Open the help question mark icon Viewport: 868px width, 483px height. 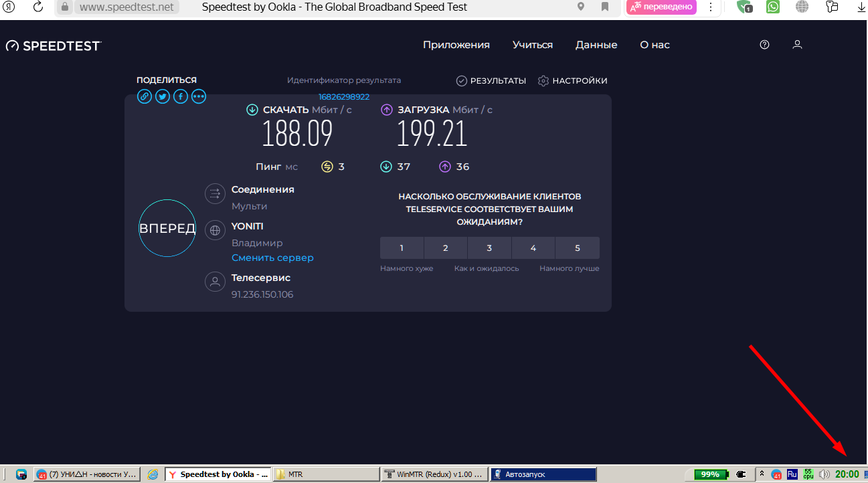click(x=765, y=45)
